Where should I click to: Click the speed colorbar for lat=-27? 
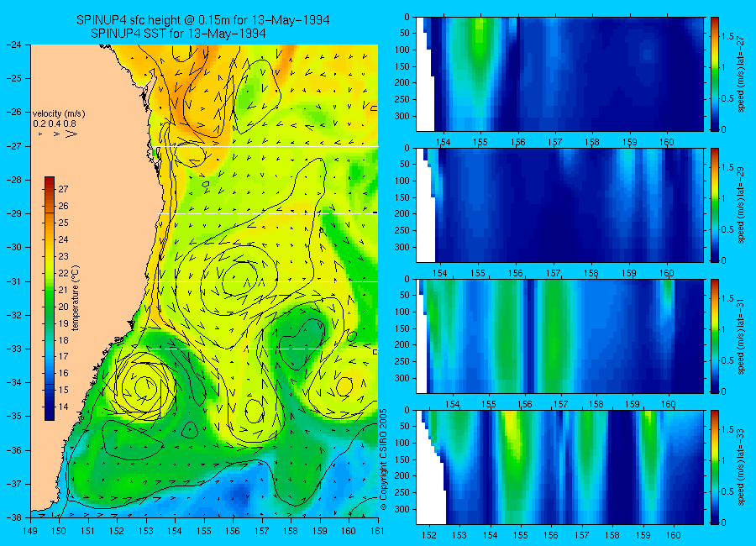pos(715,74)
